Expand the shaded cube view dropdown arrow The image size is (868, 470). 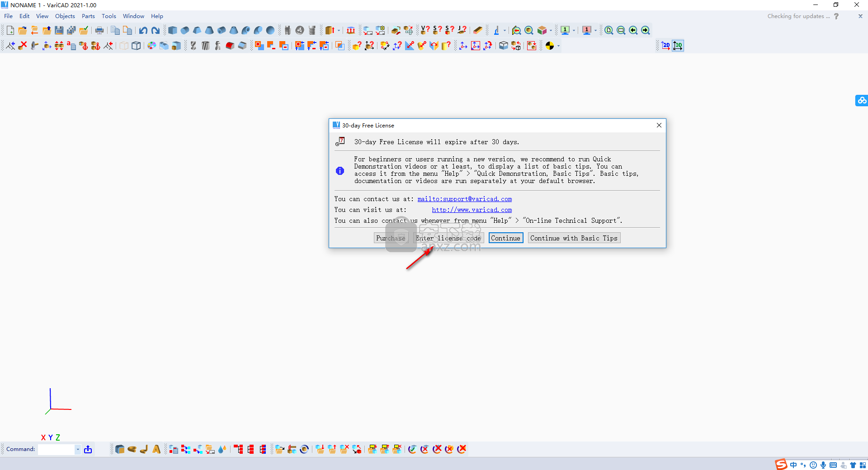[x=551, y=30]
